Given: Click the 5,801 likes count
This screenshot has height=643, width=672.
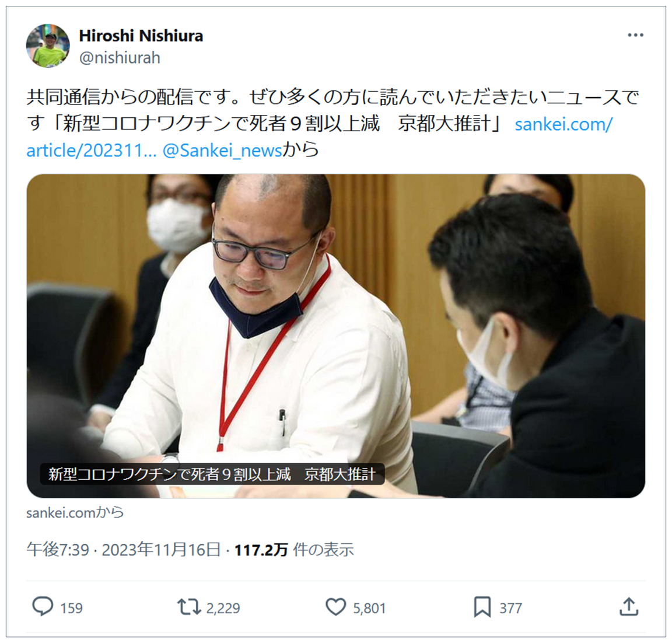Looking at the screenshot, I should point(369,608).
